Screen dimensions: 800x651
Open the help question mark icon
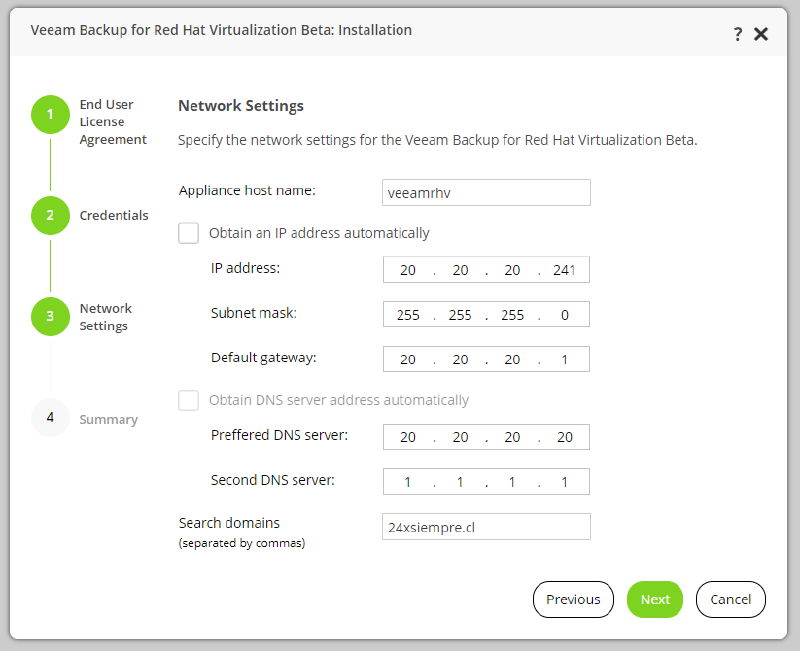[738, 34]
